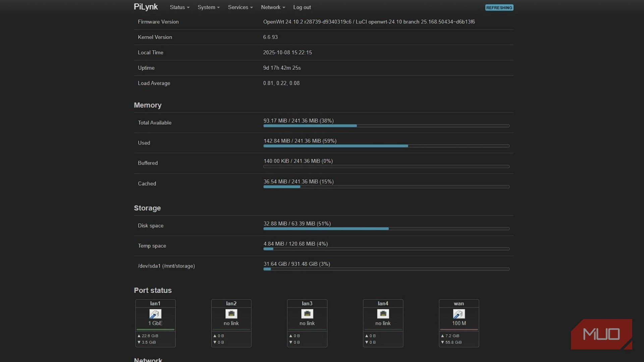The image size is (644, 362).
Task: Click the lan1 port connected icon
Action: click(155, 314)
